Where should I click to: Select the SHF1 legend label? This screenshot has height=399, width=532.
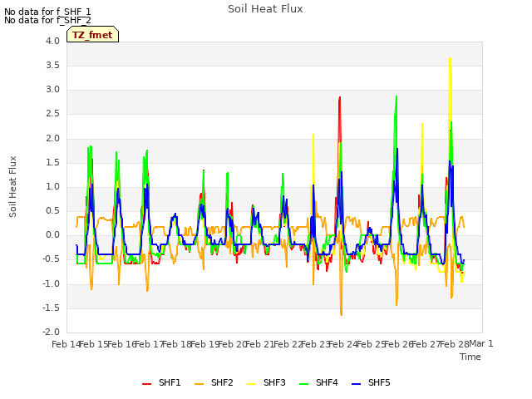(170, 382)
